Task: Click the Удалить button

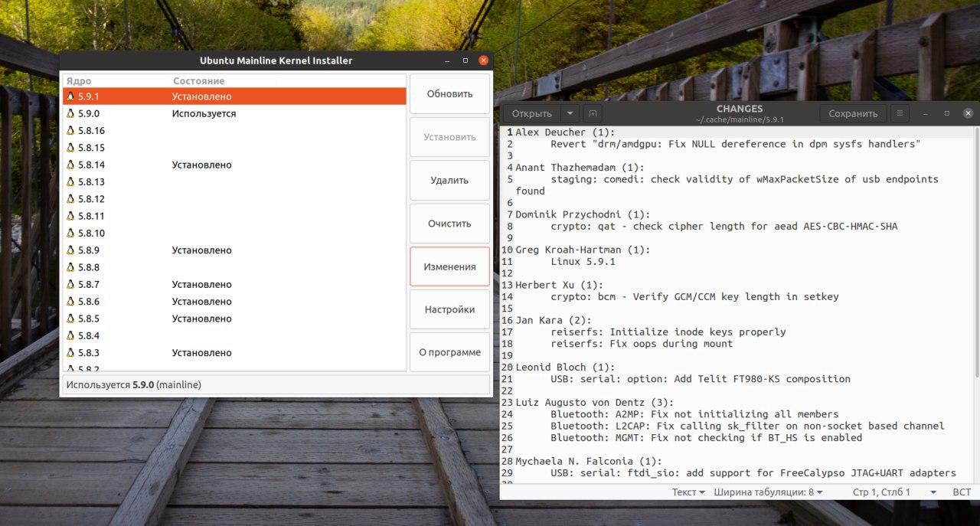Action: 449,181
